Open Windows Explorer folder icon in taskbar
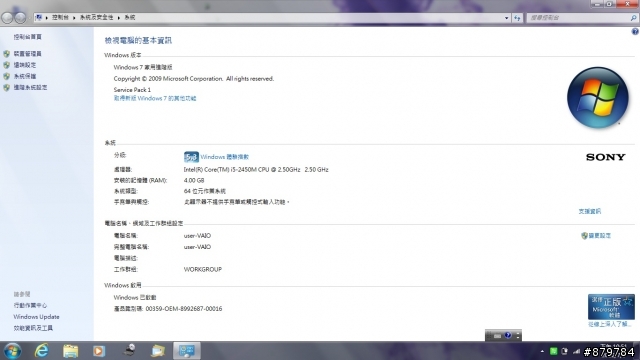 [71, 351]
